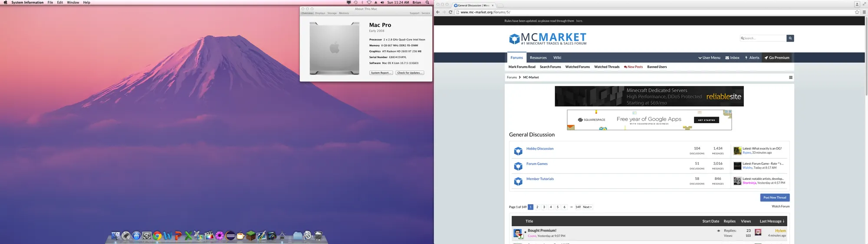
Task: Click the Google Chrome Dock icon
Action: tap(157, 236)
